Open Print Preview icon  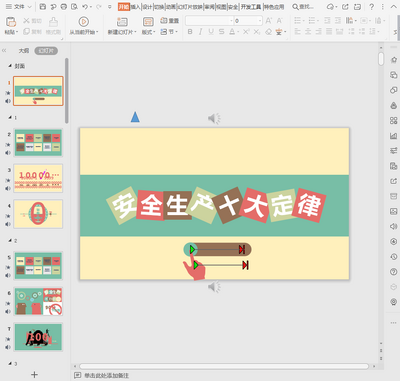tap(75, 7)
